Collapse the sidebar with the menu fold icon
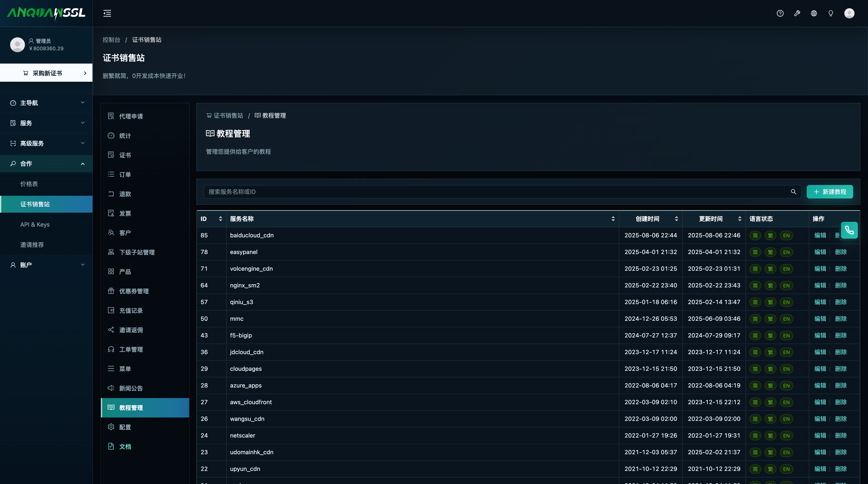The width and height of the screenshot is (868, 484). 107,13
